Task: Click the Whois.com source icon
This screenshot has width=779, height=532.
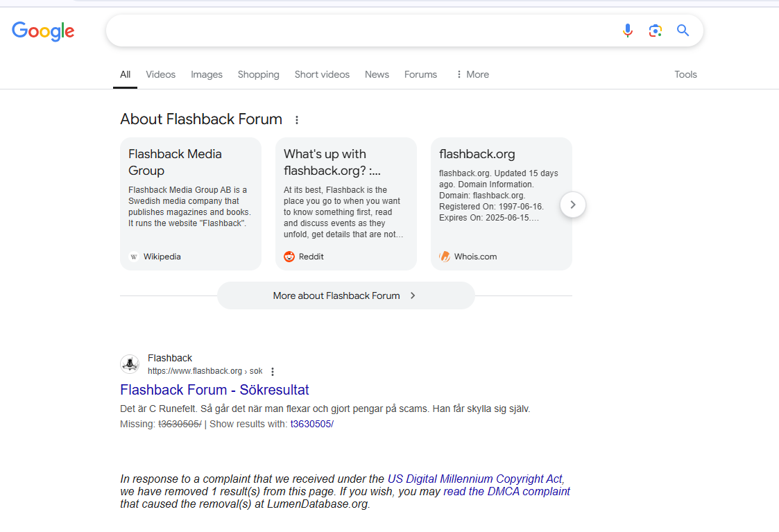Action: (445, 257)
